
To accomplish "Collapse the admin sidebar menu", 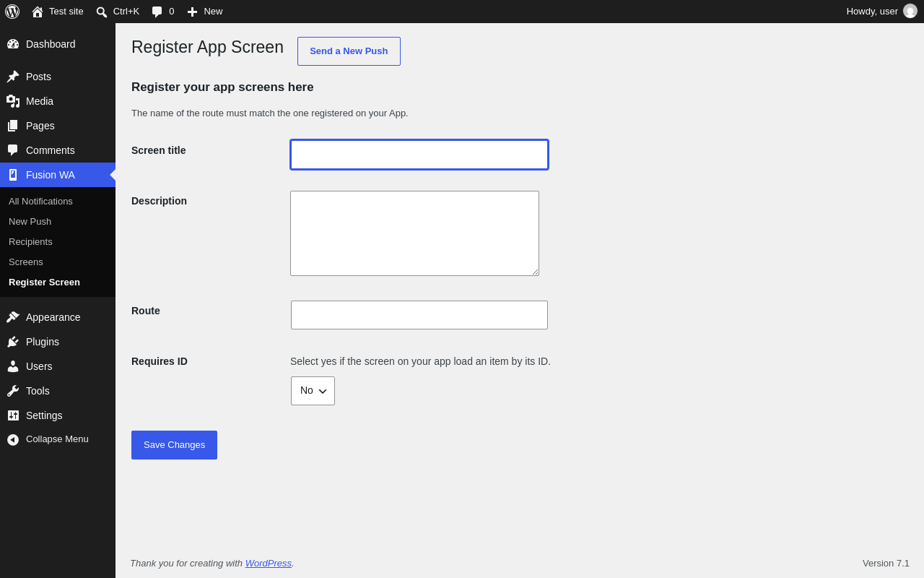I will click(x=48, y=439).
